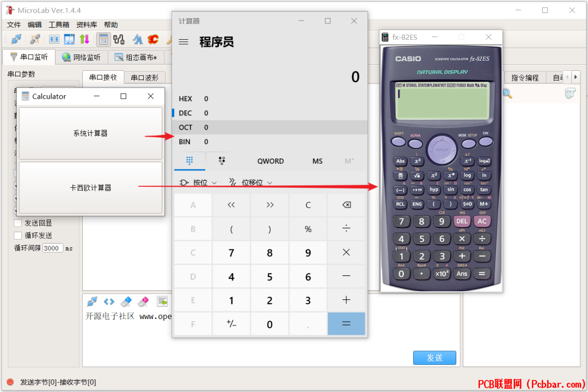
Task: Click the pink R eraser clear-receive icon
Action: pos(144,301)
